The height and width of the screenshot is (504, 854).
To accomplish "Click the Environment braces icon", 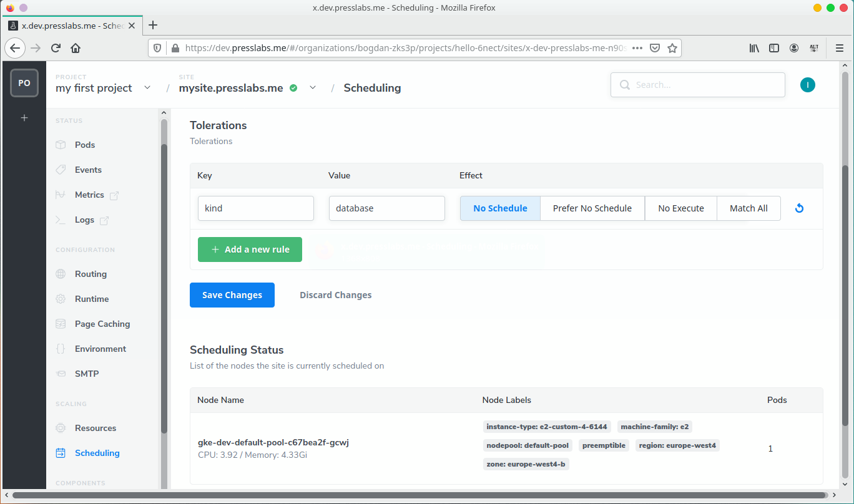I will point(61,349).
